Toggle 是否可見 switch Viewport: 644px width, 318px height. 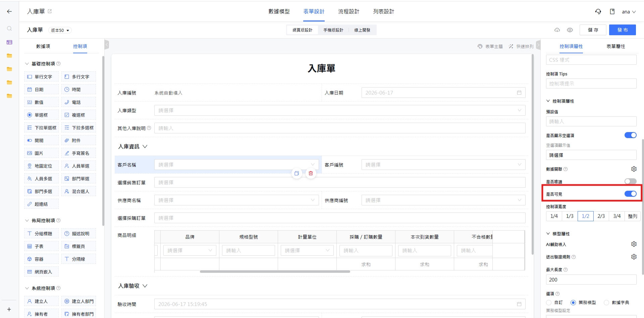tap(630, 194)
